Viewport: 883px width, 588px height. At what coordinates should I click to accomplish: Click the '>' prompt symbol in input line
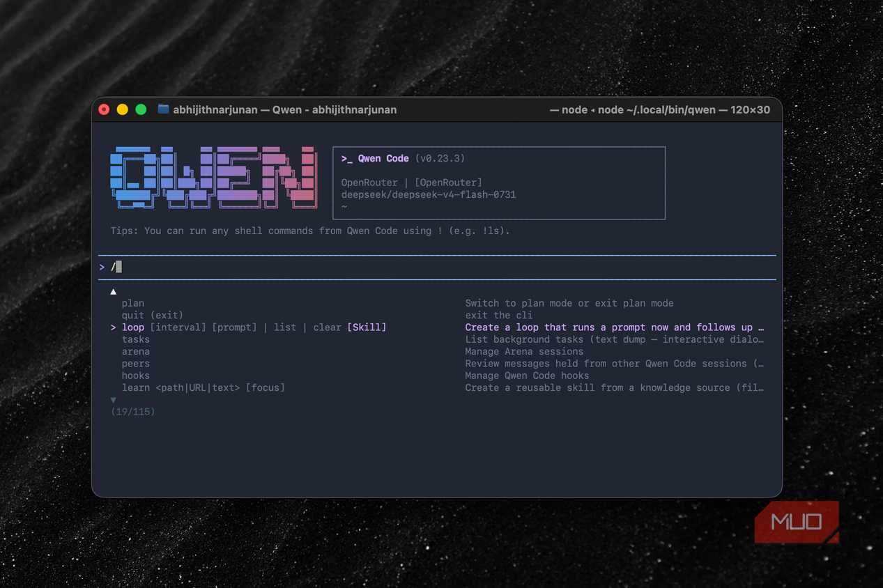pos(102,267)
